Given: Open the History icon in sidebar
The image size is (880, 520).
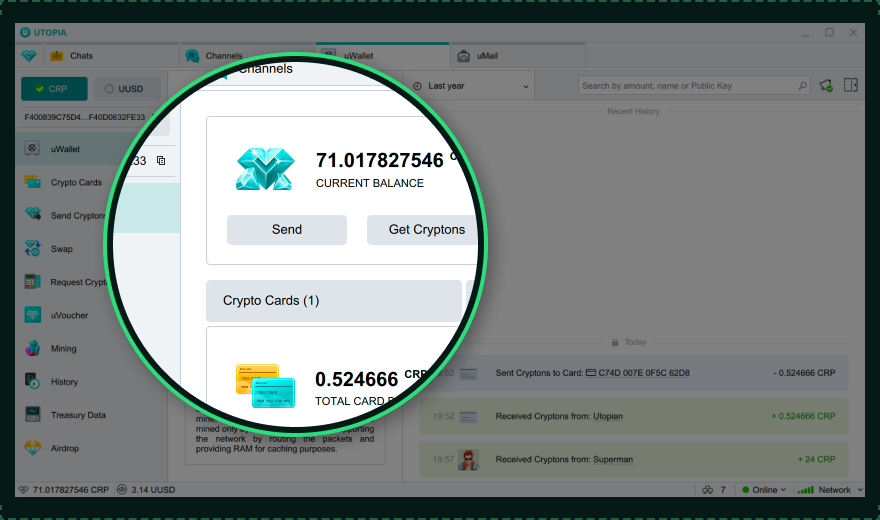Looking at the screenshot, I should point(33,381).
